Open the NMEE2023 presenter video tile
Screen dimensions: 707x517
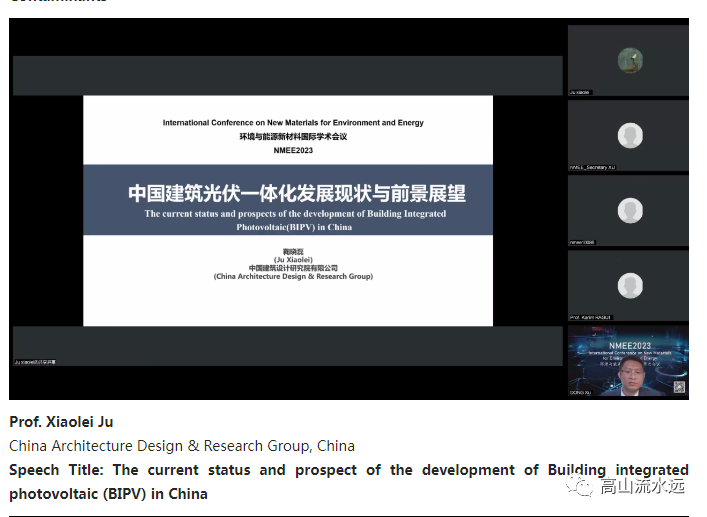(628, 361)
